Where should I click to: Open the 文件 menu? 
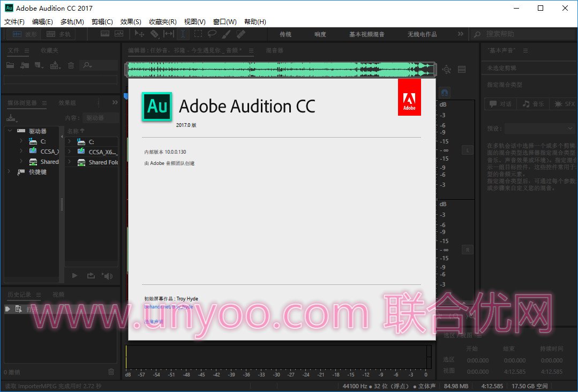tap(14, 22)
